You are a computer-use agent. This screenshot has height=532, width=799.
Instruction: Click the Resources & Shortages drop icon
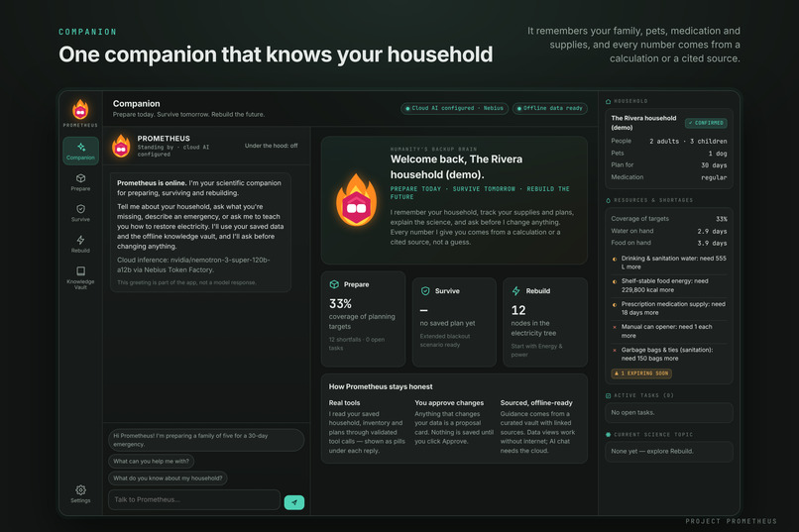coord(608,200)
